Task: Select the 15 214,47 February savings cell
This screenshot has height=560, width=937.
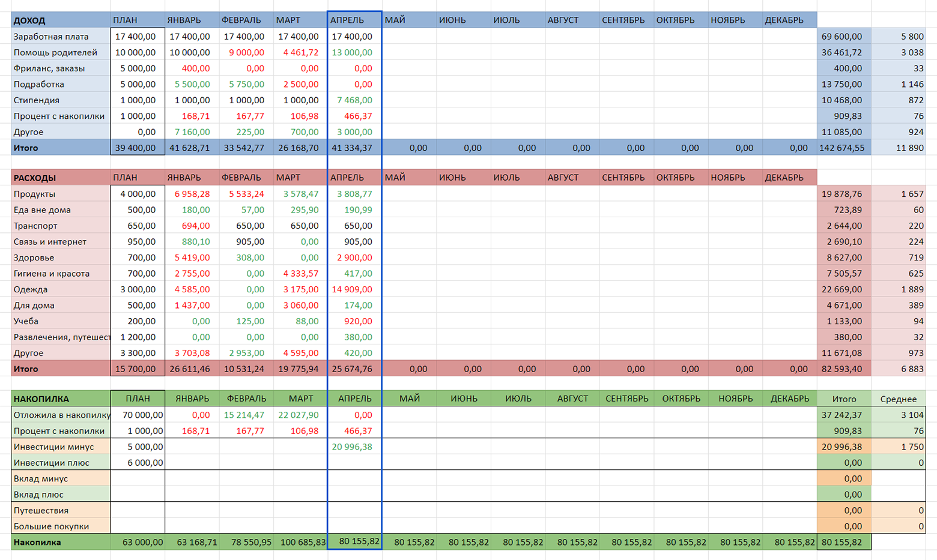Action: pyautogui.click(x=246, y=415)
